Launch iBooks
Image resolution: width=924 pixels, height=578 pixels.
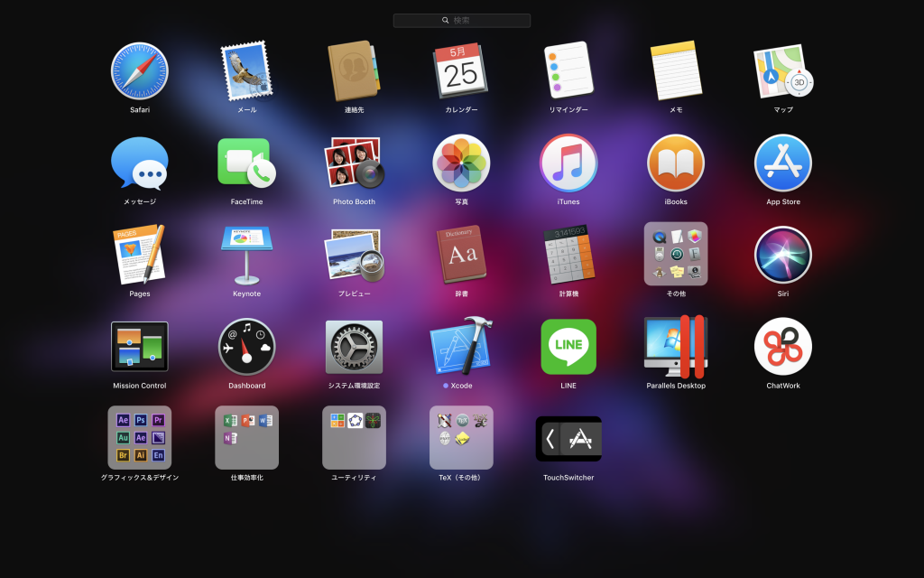[x=676, y=163]
